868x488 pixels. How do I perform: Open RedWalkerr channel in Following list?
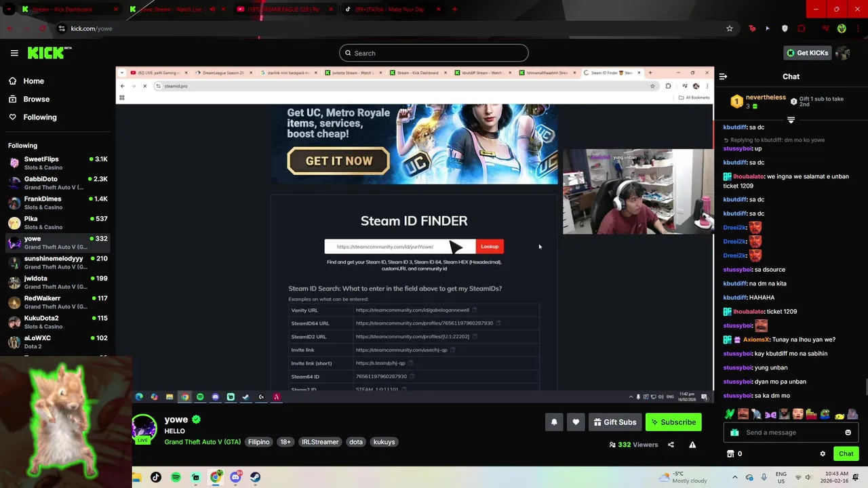tap(58, 302)
